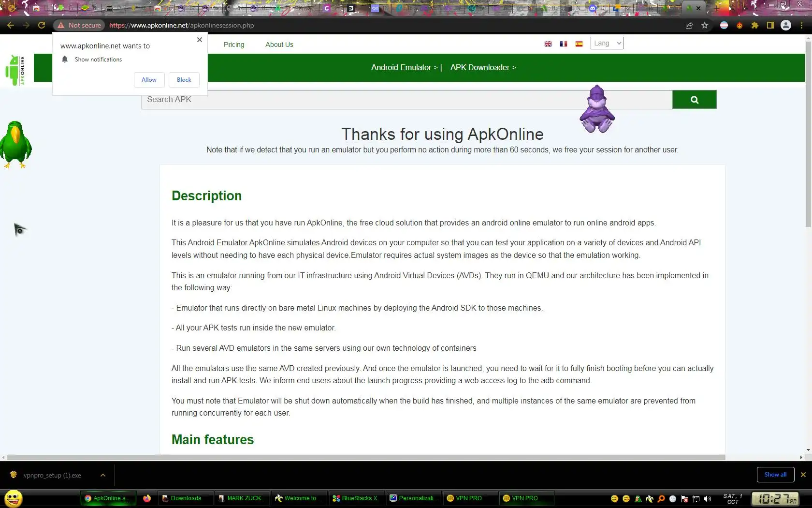Switch to Welcome to taskbar window
Viewport: 812px width, 508px height.
pyautogui.click(x=299, y=498)
